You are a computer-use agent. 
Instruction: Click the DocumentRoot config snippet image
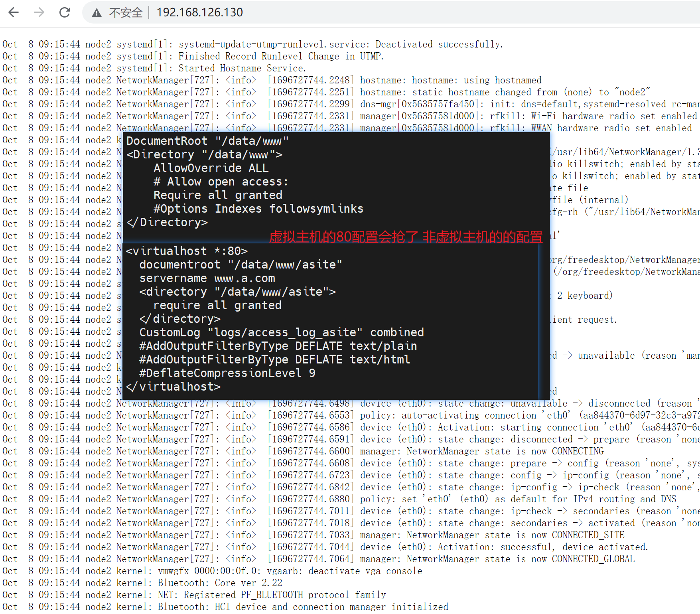tap(336, 182)
